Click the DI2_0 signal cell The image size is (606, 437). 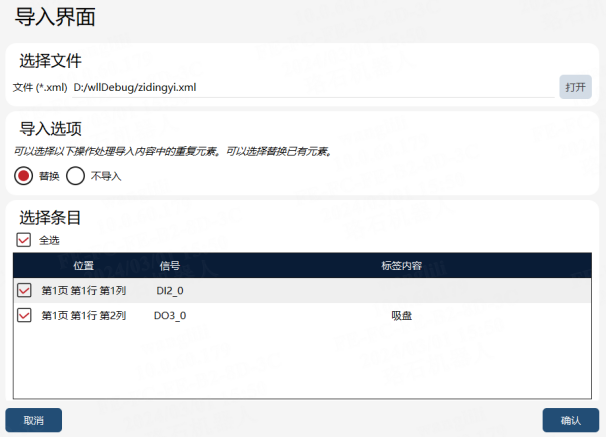pyautogui.click(x=170, y=291)
